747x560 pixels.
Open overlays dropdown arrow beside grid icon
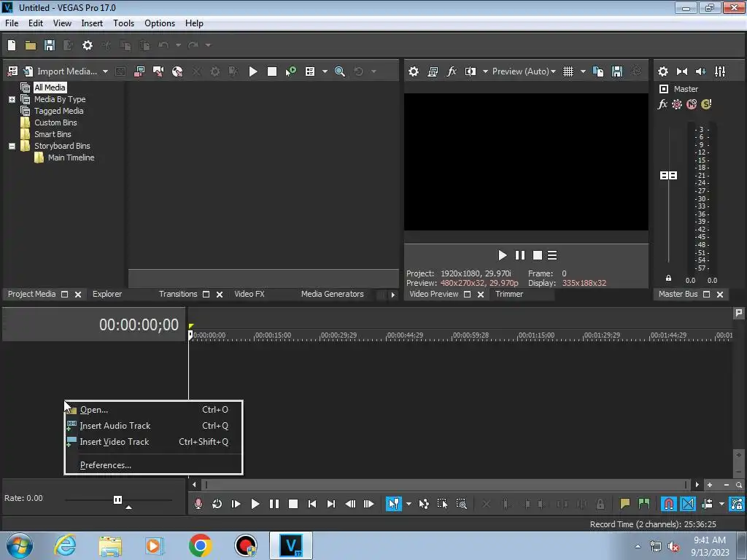click(x=583, y=71)
